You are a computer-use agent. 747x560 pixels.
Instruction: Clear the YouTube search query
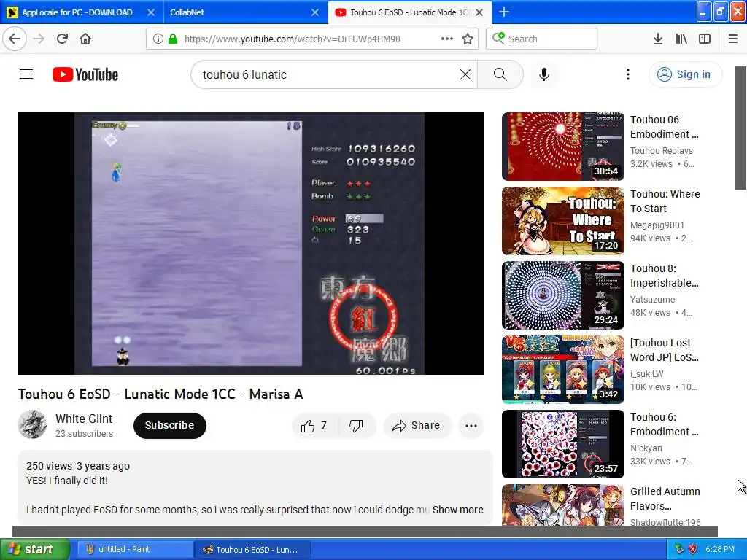point(465,74)
